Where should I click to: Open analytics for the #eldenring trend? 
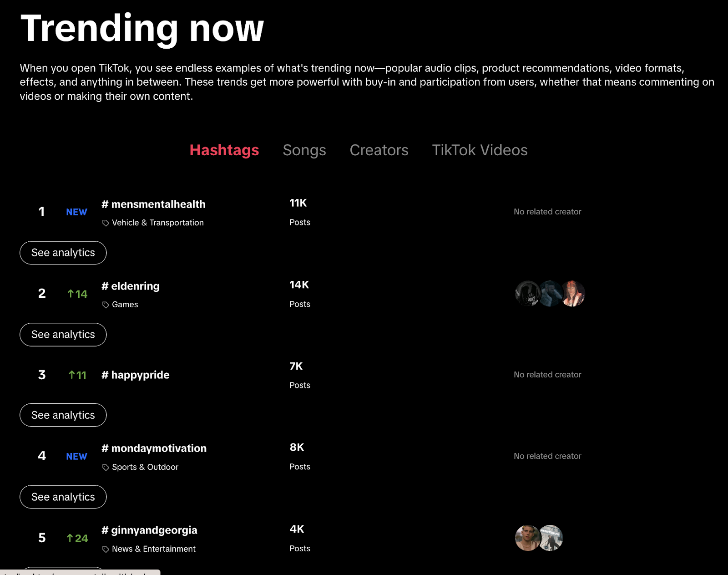(x=63, y=334)
